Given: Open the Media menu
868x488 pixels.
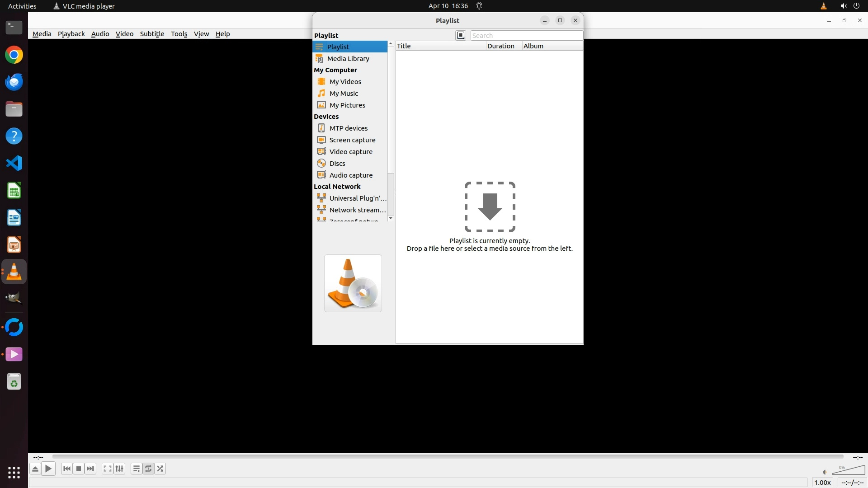Looking at the screenshot, I should coord(42,34).
